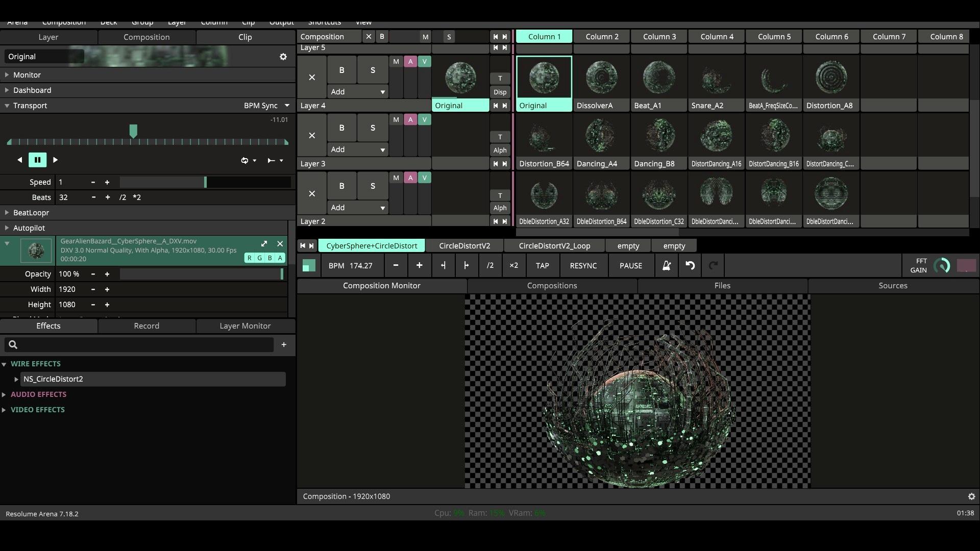This screenshot has height=551, width=980.
Task: Toggle composition Bypass B button
Action: [382, 37]
